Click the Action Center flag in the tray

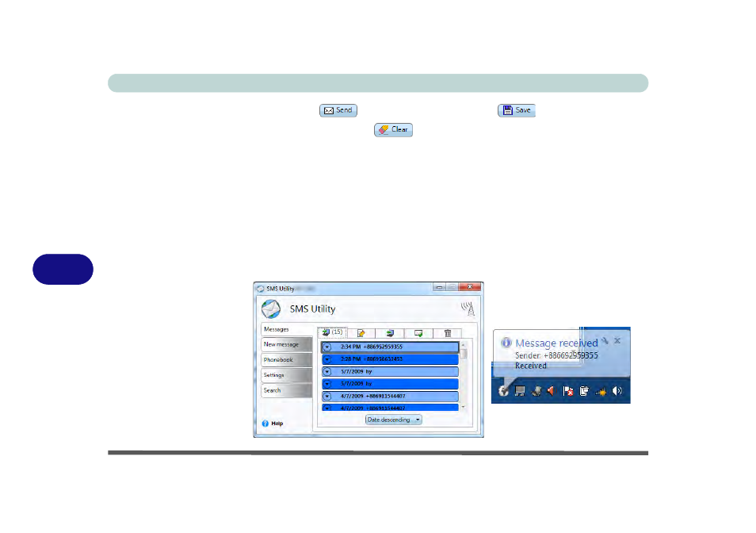[x=567, y=391]
